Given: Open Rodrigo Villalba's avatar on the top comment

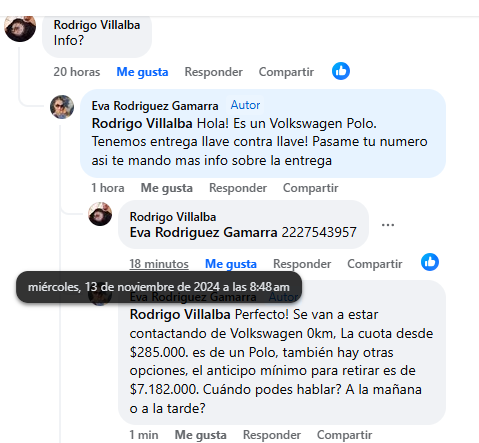Looking at the screenshot, I should (x=20, y=28).
